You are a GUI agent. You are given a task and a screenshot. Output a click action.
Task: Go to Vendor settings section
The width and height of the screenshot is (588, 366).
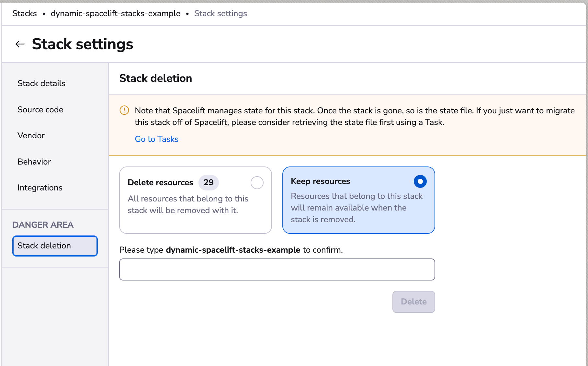(x=31, y=135)
